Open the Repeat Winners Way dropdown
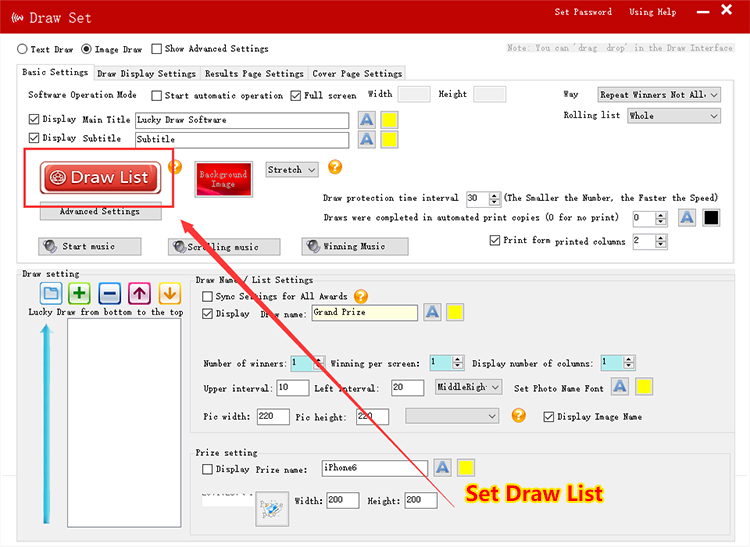 658,94
